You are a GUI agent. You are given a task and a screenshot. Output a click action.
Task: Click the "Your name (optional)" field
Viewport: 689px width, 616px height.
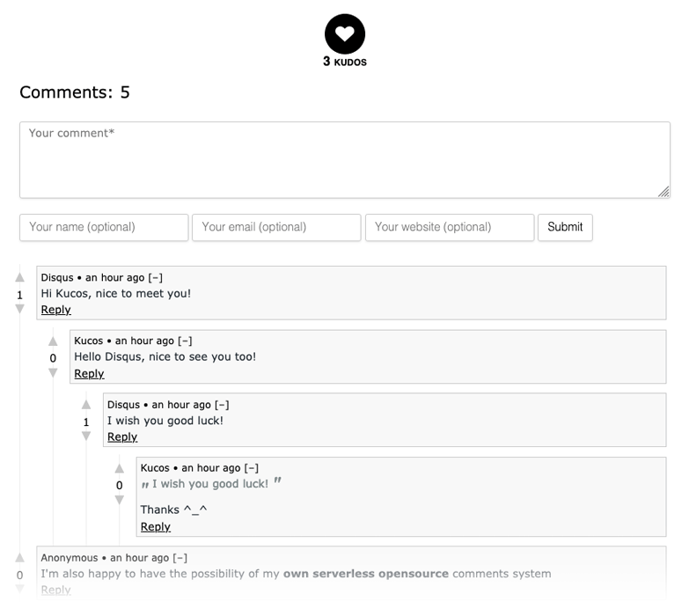pos(104,227)
